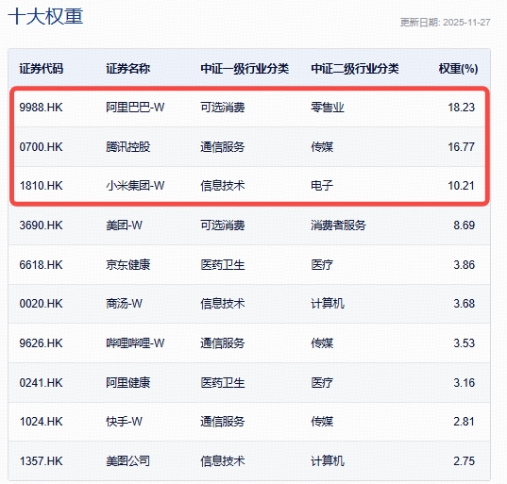Select stock code 1024.HK
507x484 pixels.
[x=41, y=422]
